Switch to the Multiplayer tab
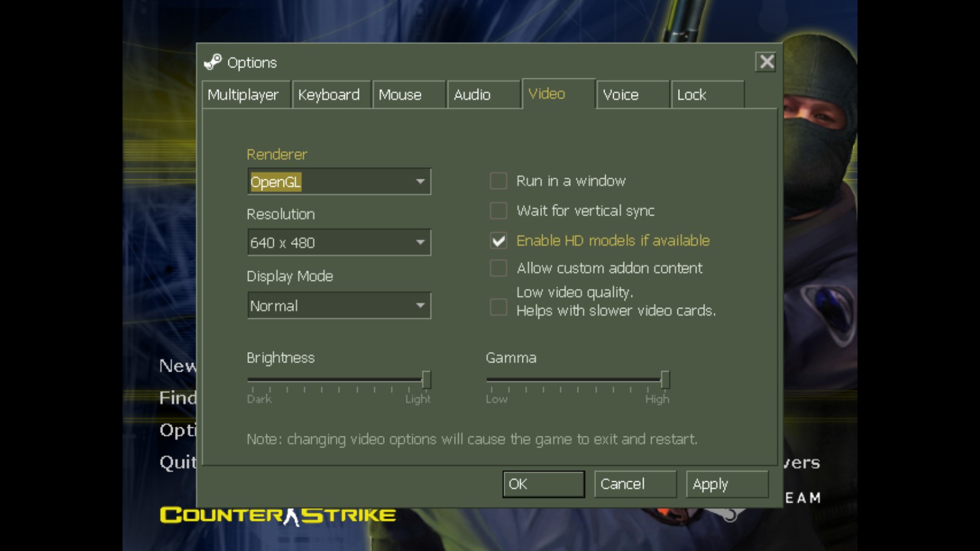The image size is (980, 551). (x=246, y=95)
